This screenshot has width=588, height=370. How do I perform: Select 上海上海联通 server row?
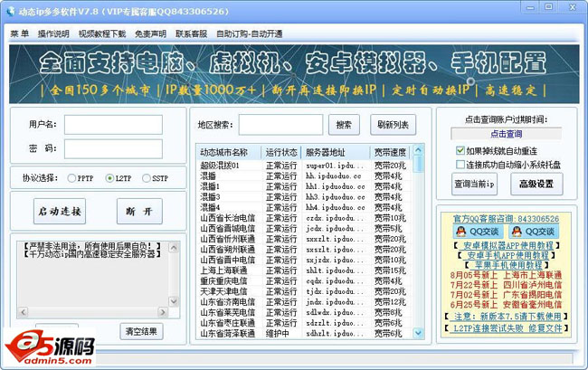305,270
